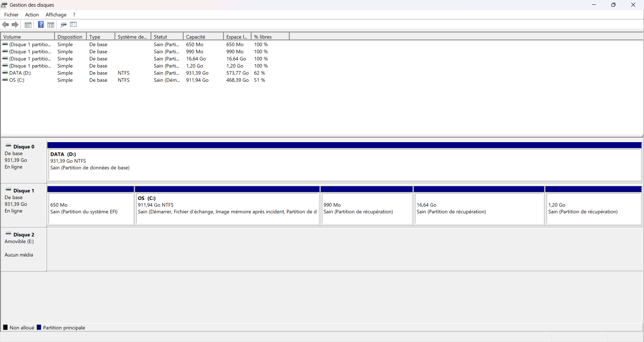Click the Sain (Dém... status cell
Screen dimensions: 644x342
(167, 80)
